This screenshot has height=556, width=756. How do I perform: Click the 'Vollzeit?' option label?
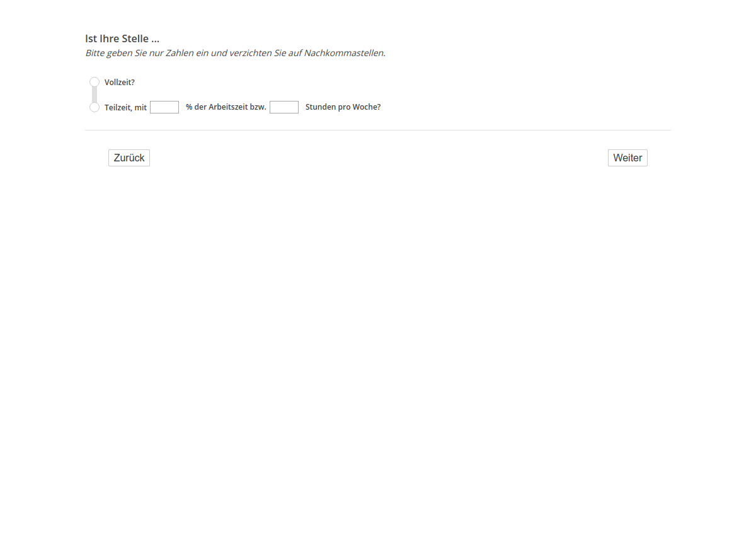120,82
